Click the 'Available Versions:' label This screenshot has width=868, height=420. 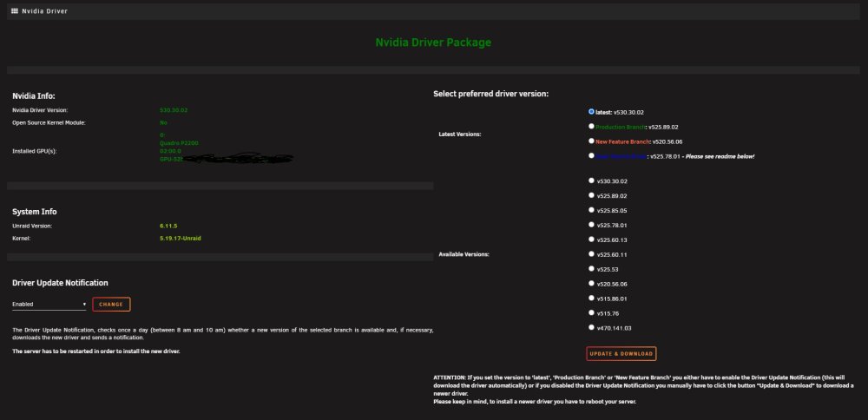click(x=462, y=254)
